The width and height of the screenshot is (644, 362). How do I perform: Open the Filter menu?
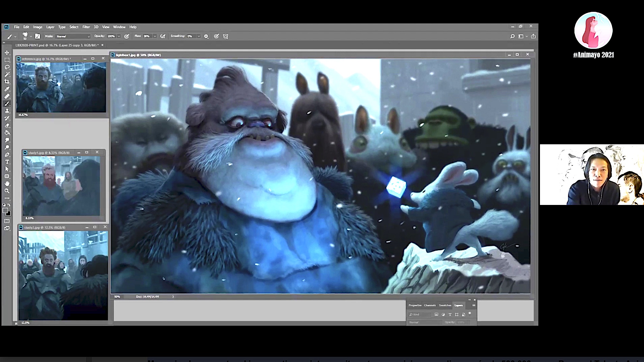pyautogui.click(x=86, y=27)
